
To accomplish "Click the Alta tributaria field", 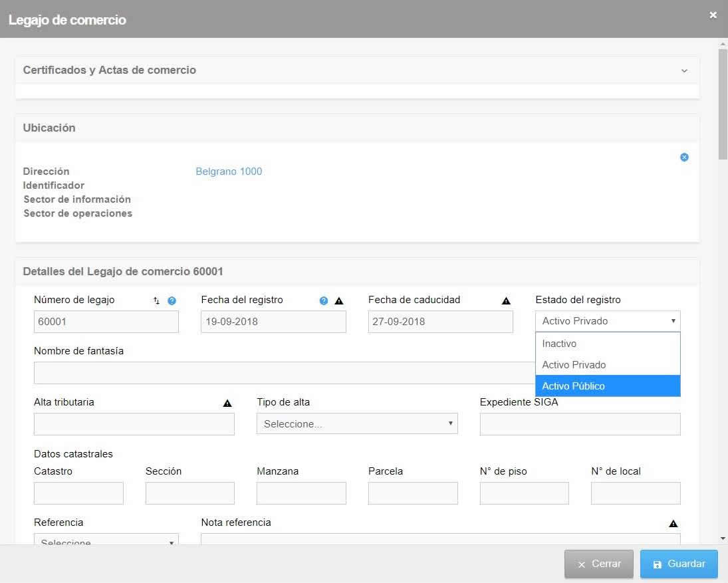I will coord(134,424).
